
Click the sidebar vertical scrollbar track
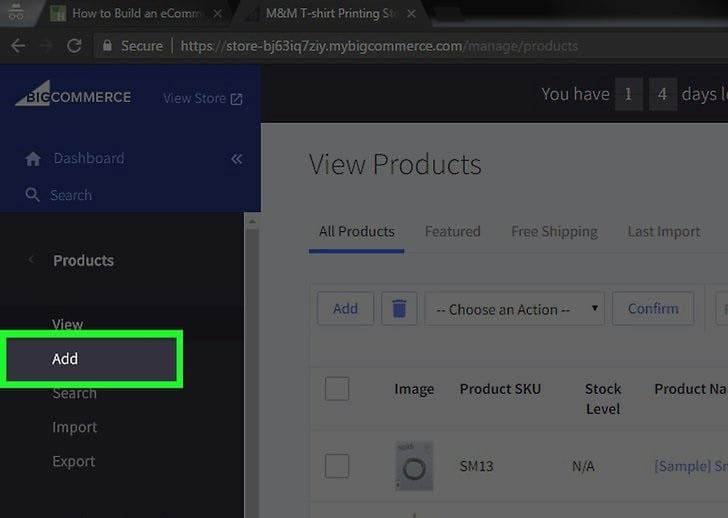point(252,371)
